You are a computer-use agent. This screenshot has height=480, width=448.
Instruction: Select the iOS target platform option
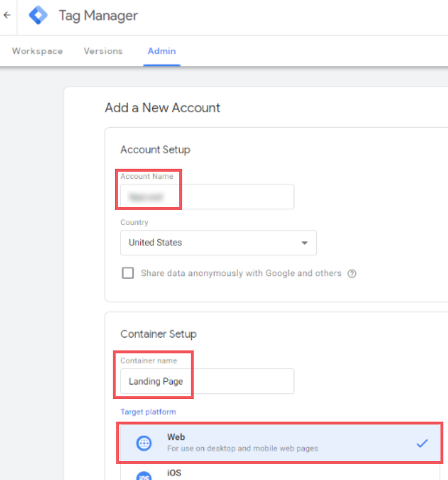tap(279, 472)
